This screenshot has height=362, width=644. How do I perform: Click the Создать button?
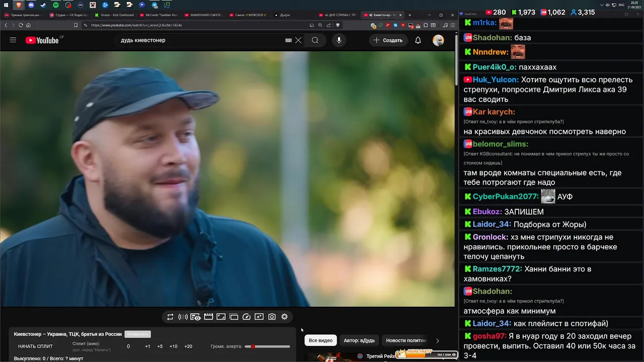[x=388, y=40]
